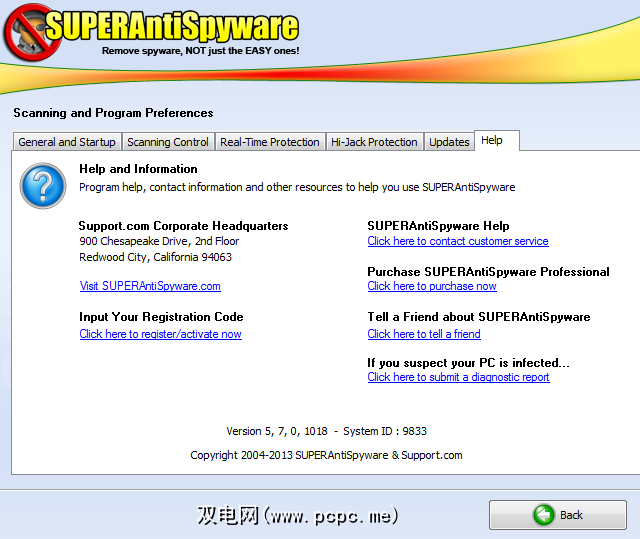The height and width of the screenshot is (539, 640).
Task: Open the Real-Time Protection tab
Action: (270, 142)
